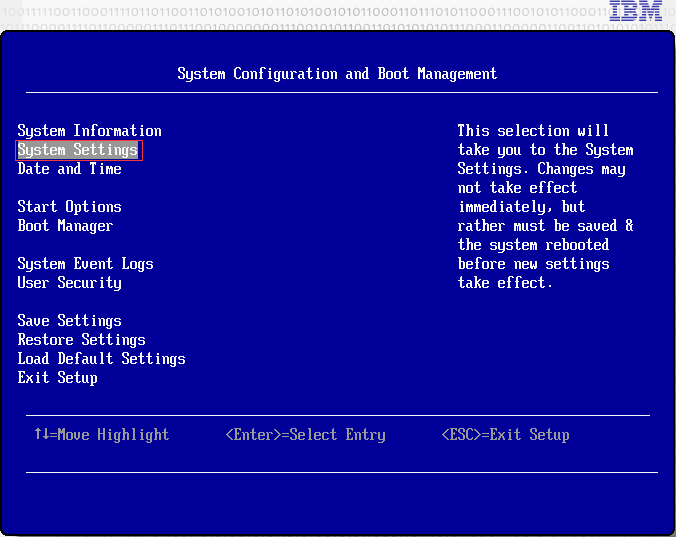Screen dimensions: 676x537
Task: Choose Restore Settings
Action: 81,340
